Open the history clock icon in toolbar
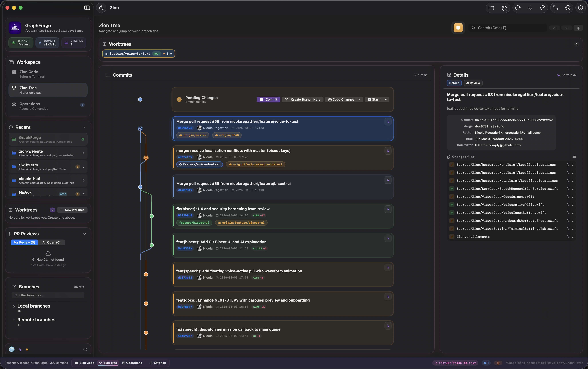 coord(568,8)
